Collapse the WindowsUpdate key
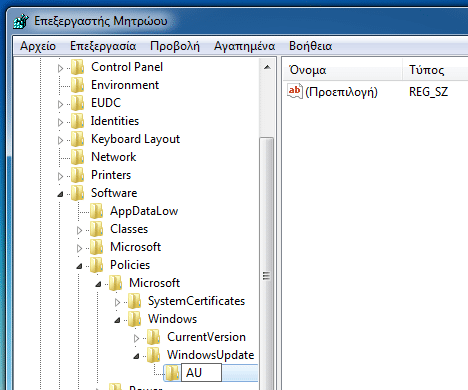 click(136, 356)
